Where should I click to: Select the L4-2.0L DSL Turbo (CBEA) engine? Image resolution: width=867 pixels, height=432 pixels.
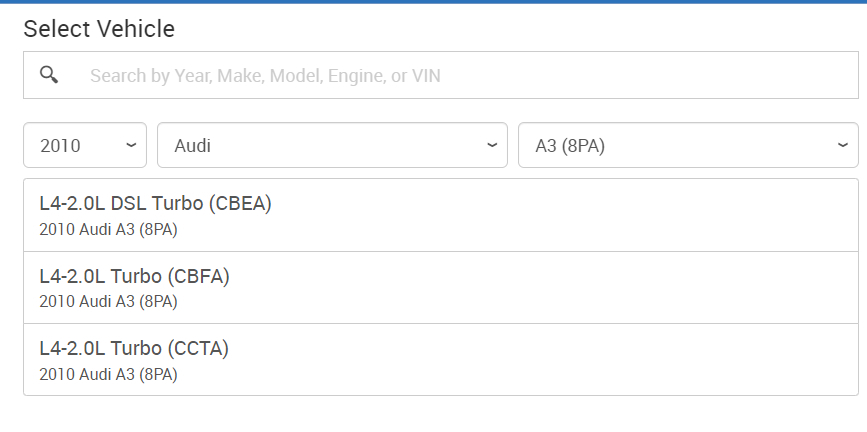point(155,203)
